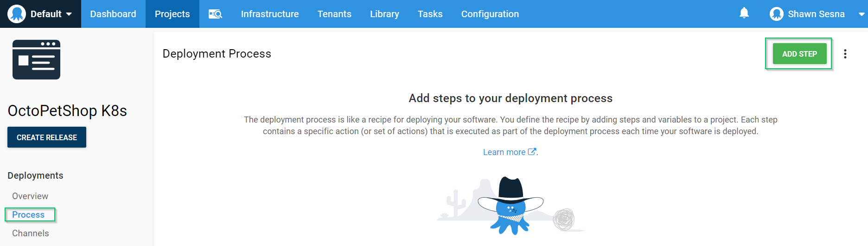Open the Tenants section
Image resolution: width=868 pixels, height=246 pixels.
click(334, 14)
